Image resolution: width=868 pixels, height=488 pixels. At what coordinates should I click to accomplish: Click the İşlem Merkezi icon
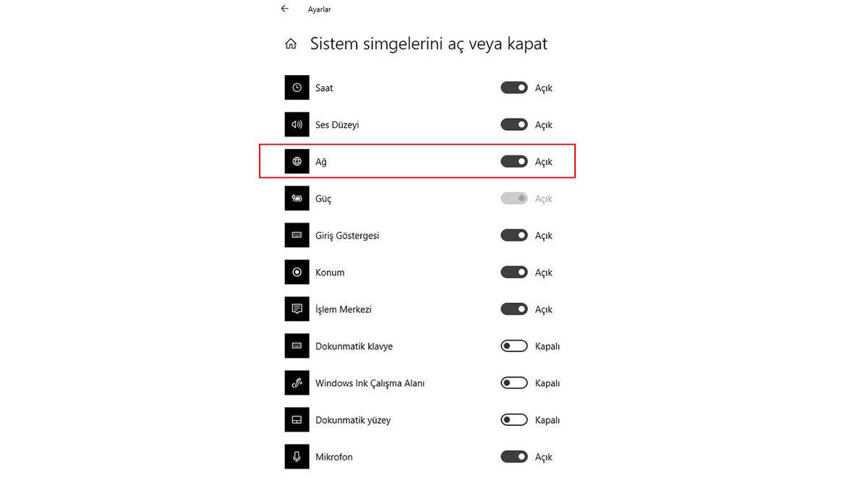click(297, 309)
